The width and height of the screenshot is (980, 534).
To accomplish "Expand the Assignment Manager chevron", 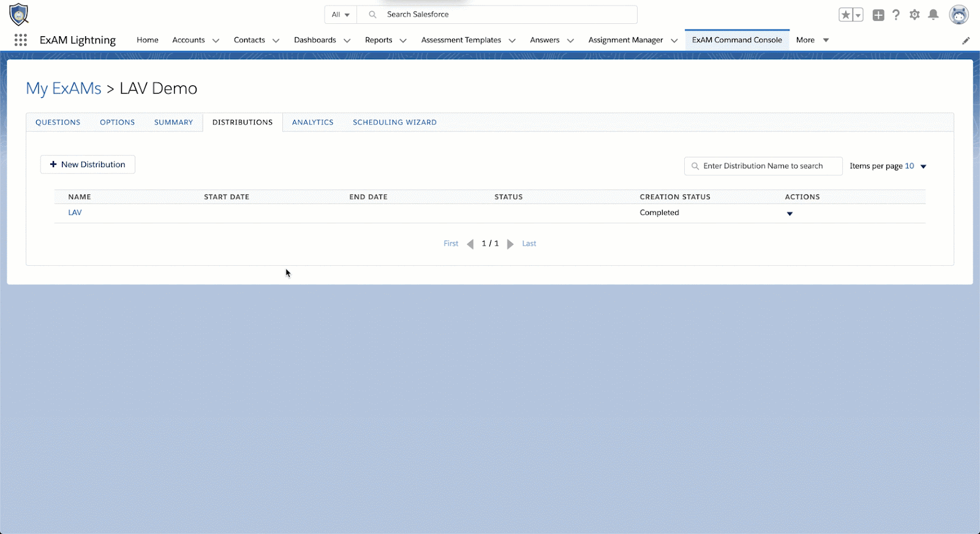I will [674, 40].
